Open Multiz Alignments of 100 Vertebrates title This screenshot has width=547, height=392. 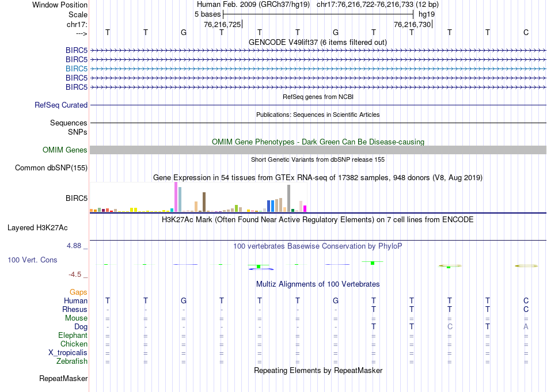click(x=318, y=284)
